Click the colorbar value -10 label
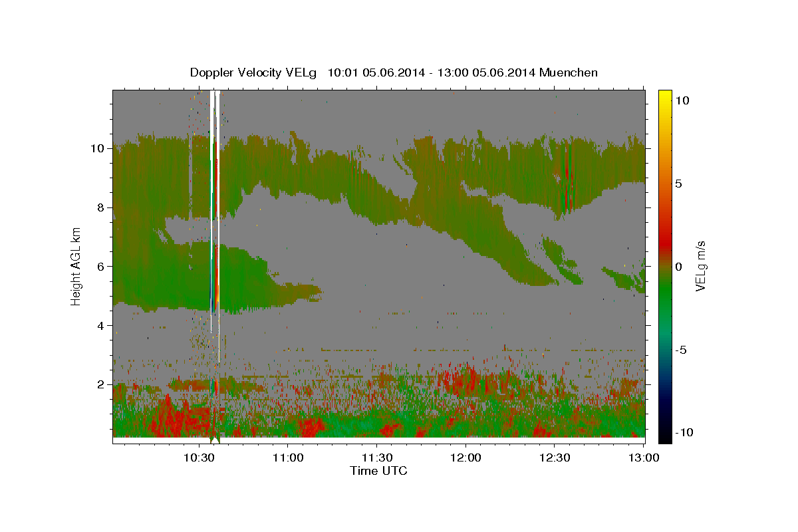Image resolution: width=798 pixels, height=532 pixels. point(684,433)
